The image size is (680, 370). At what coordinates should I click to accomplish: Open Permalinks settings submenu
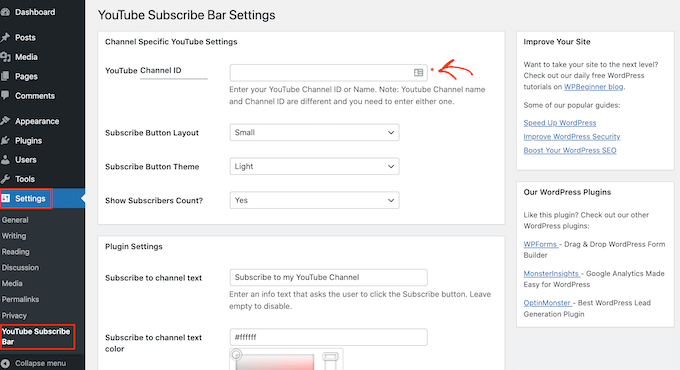pyautogui.click(x=20, y=299)
